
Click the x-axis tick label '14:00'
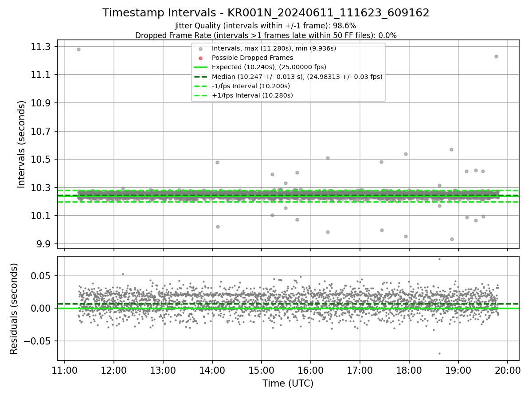point(212,370)
